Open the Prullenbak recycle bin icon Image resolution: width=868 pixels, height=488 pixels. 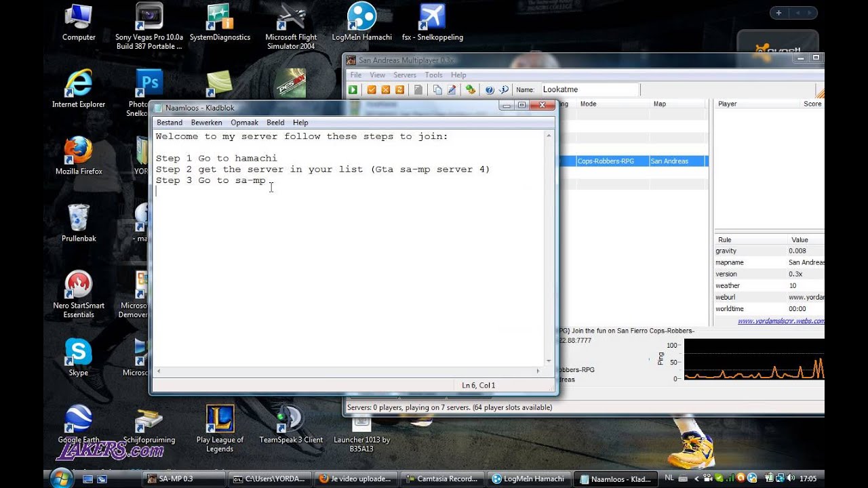tap(79, 224)
